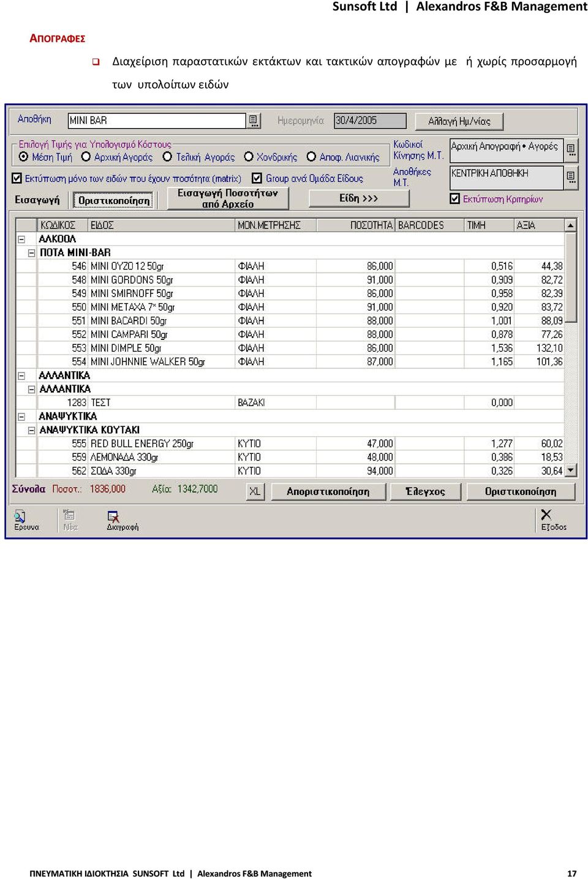Click the Αποριστικοποίηση button
The height and width of the screenshot is (879, 588).
click(328, 491)
